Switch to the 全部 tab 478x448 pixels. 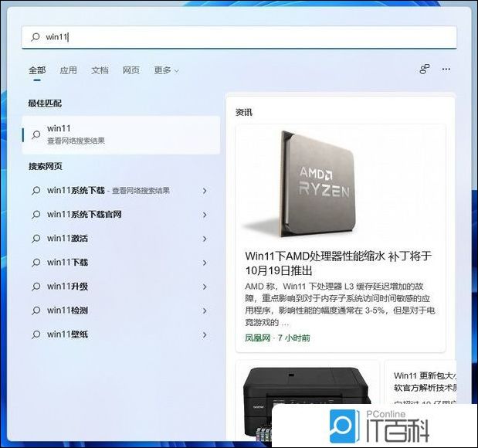37,70
